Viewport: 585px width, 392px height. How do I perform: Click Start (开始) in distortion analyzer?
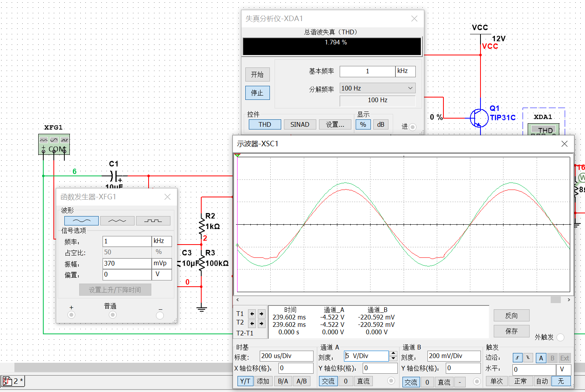(x=257, y=74)
